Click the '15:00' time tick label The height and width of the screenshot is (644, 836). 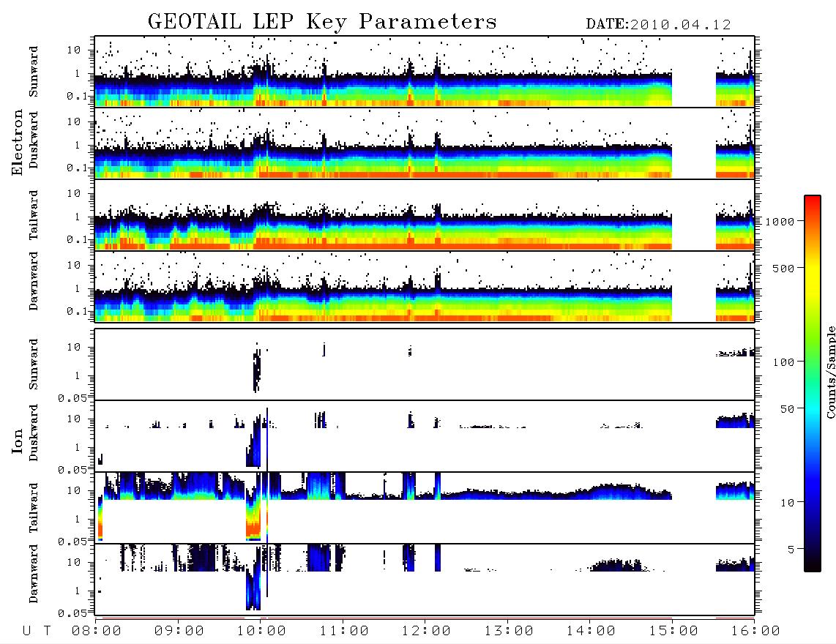pyautogui.click(x=673, y=632)
